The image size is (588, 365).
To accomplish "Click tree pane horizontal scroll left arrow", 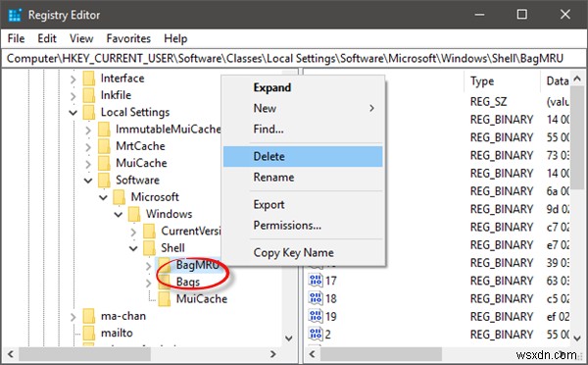I will [x=11, y=354].
